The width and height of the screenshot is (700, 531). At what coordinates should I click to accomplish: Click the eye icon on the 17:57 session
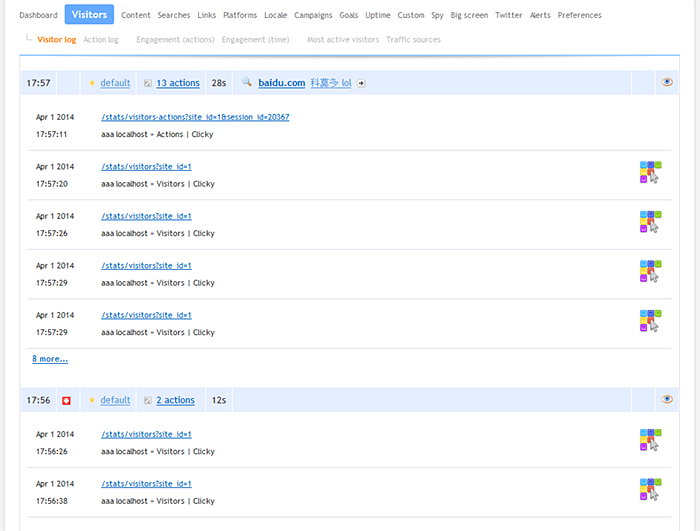pyautogui.click(x=667, y=82)
